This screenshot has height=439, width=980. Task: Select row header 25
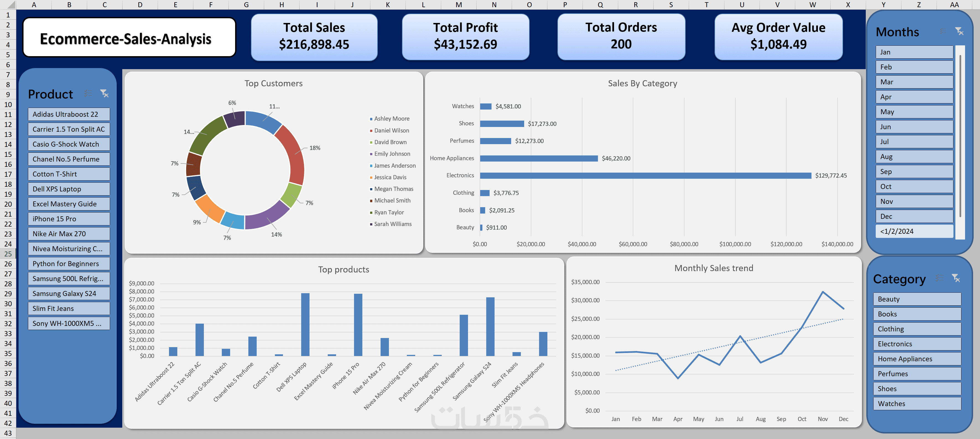click(8, 254)
